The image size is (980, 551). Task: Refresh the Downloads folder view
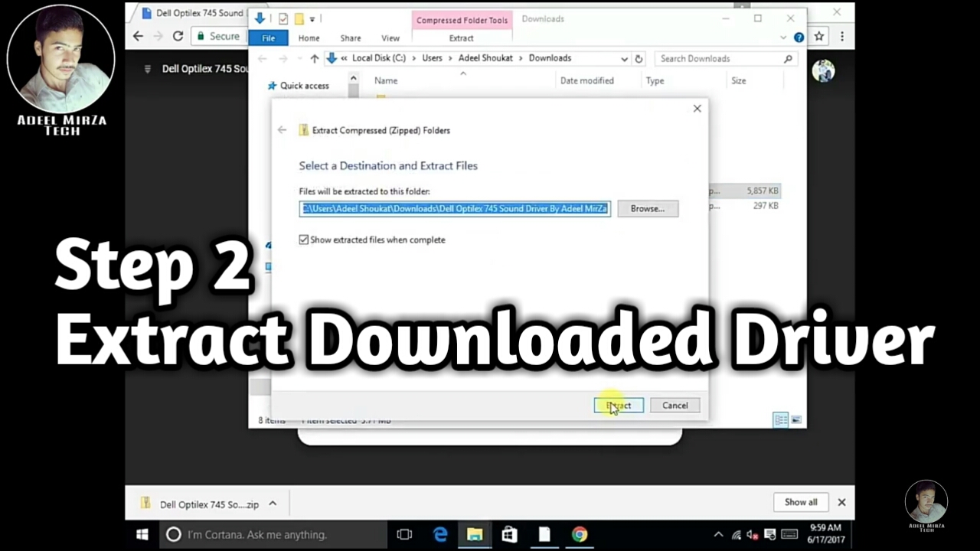639,59
